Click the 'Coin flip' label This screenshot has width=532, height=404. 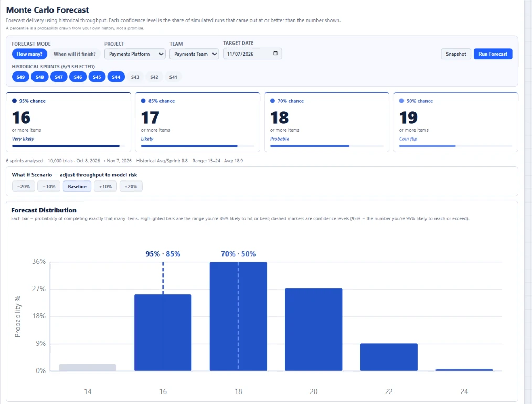point(408,139)
